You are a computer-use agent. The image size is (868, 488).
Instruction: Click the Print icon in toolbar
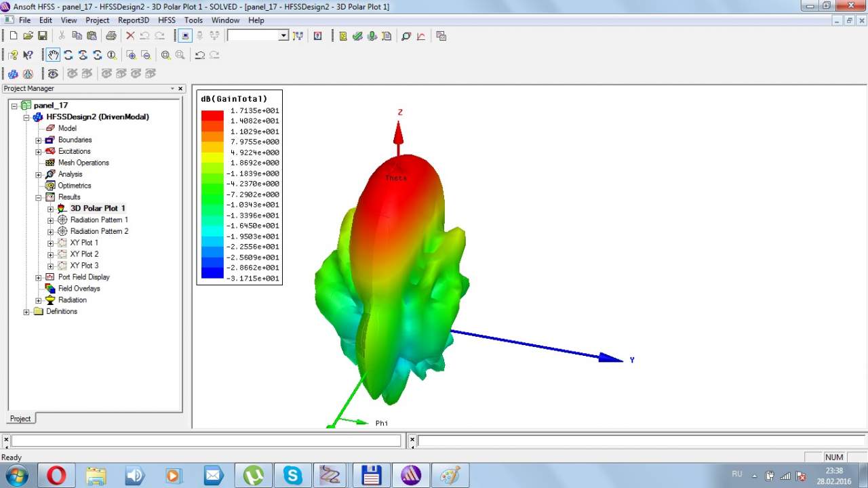(x=111, y=36)
